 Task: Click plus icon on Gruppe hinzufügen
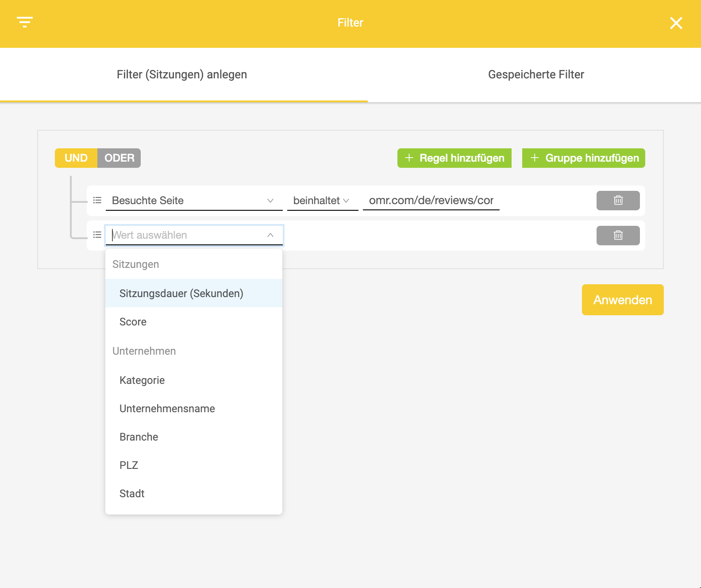pyautogui.click(x=535, y=158)
